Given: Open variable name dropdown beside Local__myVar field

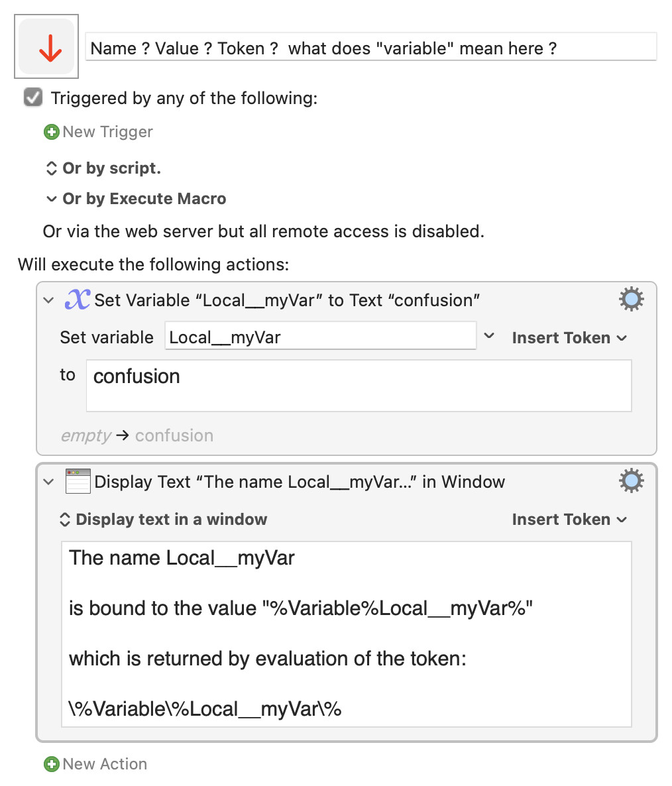Looking at the screenshot, I should [x=489, y=336].
